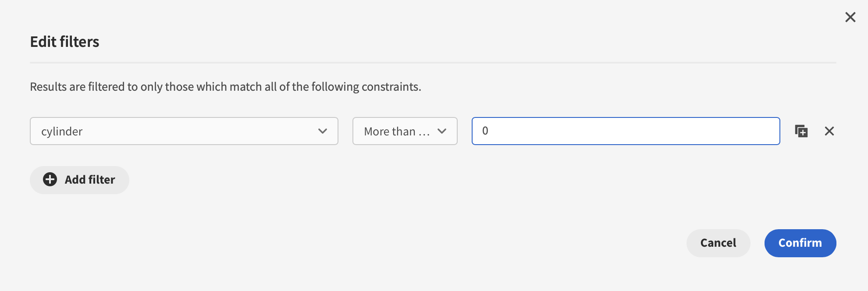This screenshot has width=868, height=291.
Task: Duplicate the cylinder filter row
Action: pos(801,131)
